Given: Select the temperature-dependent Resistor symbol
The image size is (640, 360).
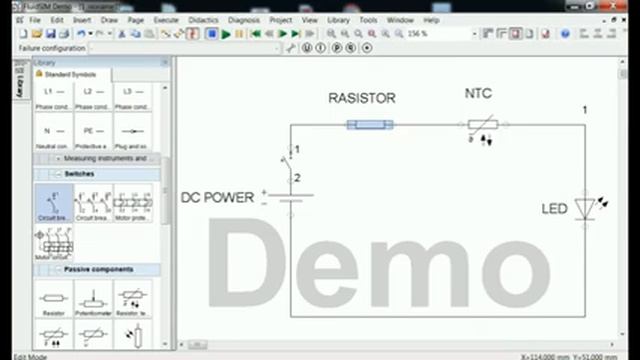Looking at the screenshot, I should pyautogui.click(x=133, y=299).
